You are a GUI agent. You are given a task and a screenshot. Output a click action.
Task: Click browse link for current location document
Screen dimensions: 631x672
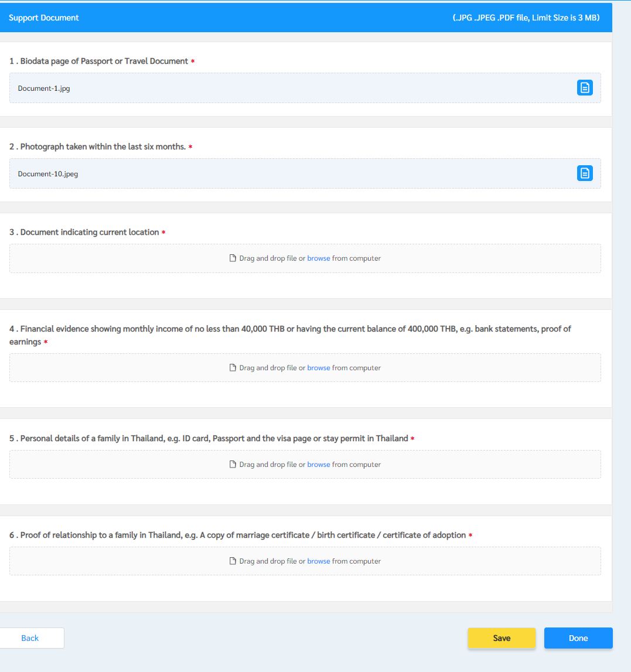point(318,258)
